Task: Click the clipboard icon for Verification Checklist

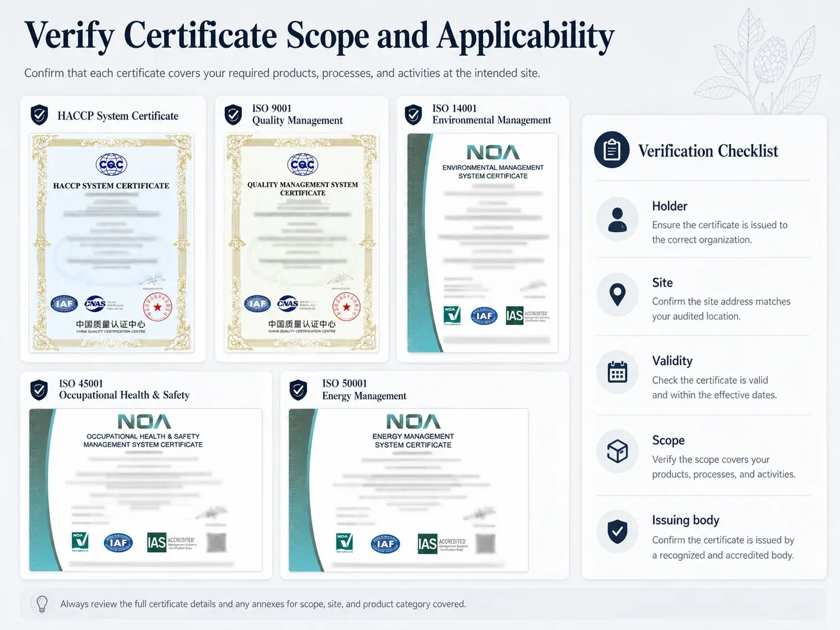Action: [611, 150]
